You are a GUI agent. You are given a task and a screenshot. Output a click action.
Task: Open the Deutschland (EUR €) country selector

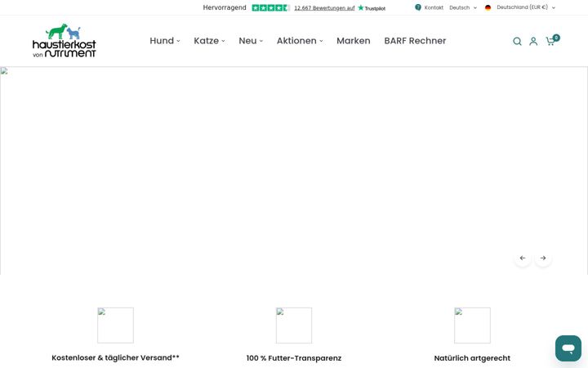(x=526, y=7)
